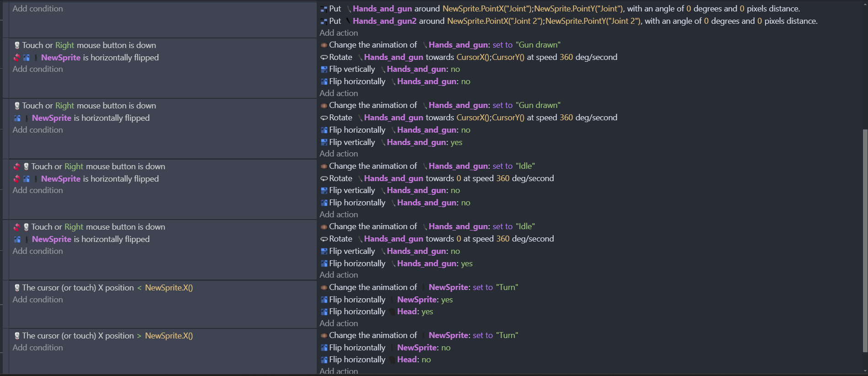Image resolution: width=868 pixels, height=376 pixels.
Task: Select the 'Flip horizontally Hands_and_gun: yes' action
Action: pos(396,263)
